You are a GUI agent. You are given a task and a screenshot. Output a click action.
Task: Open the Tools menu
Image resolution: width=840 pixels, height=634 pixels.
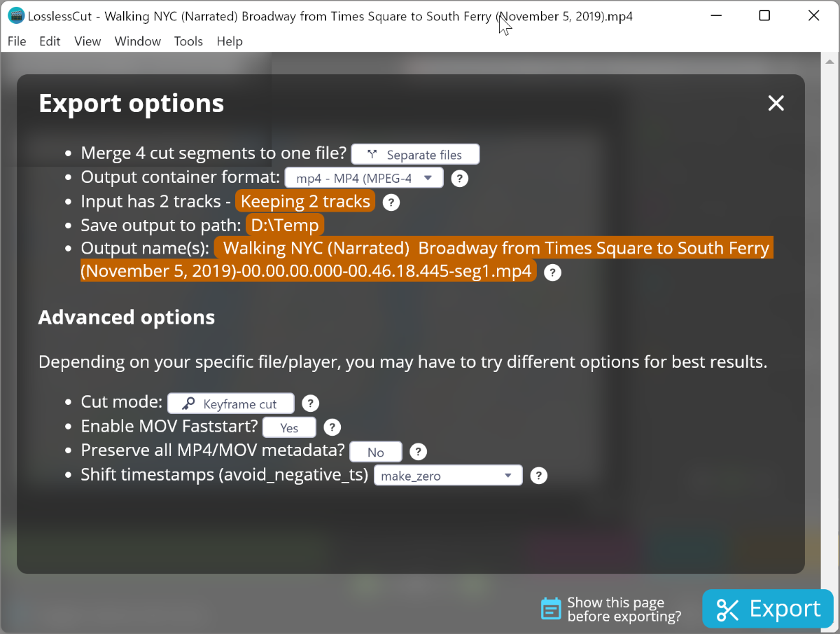coord(188,41)
